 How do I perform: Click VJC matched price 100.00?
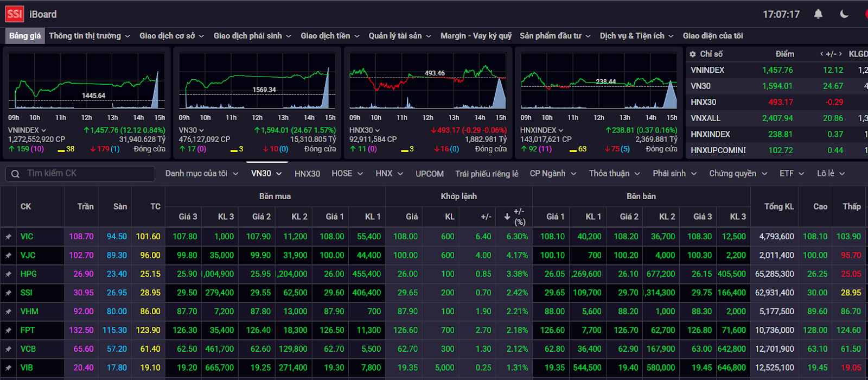coord(405,255)
